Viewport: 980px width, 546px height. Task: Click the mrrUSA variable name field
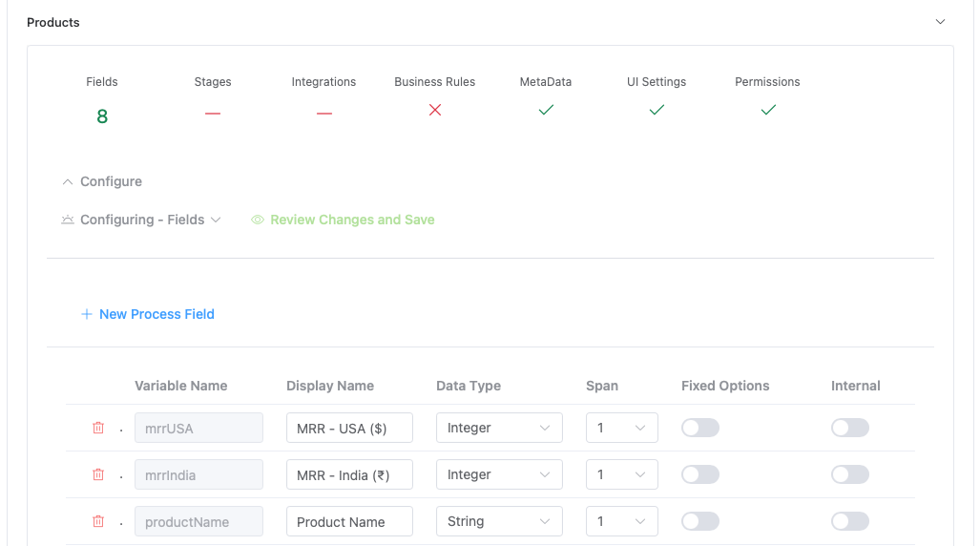tap(198, 428)
